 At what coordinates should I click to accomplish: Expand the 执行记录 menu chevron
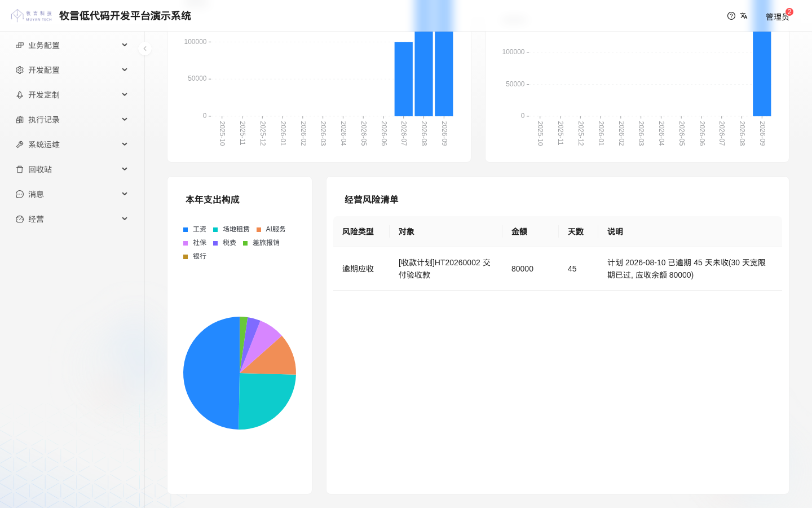(125, 120)
